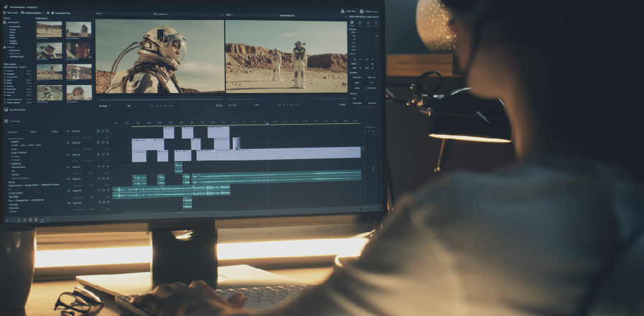Click the Trailer Editor icon at top right
The image size is (644, 316).
(x=342, y=11)
